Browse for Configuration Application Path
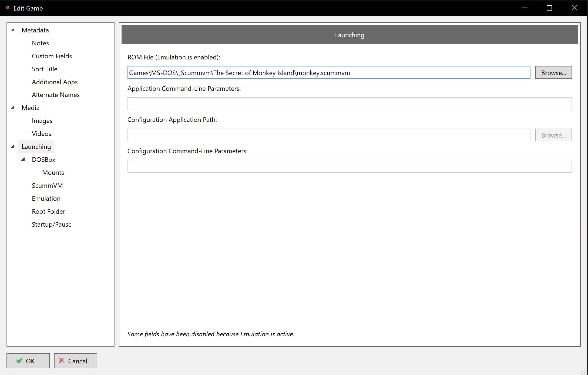 tap(553, 135)
